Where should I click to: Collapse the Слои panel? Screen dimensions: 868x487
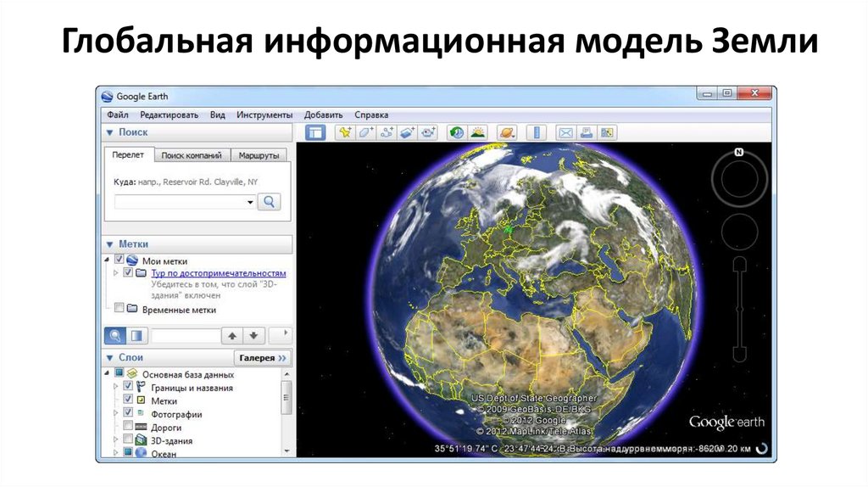coord(109,358)
